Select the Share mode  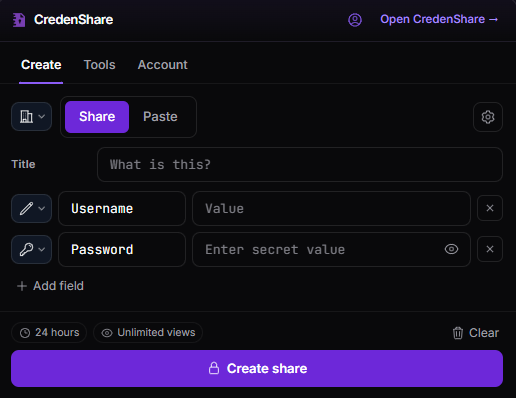(97, 117)
